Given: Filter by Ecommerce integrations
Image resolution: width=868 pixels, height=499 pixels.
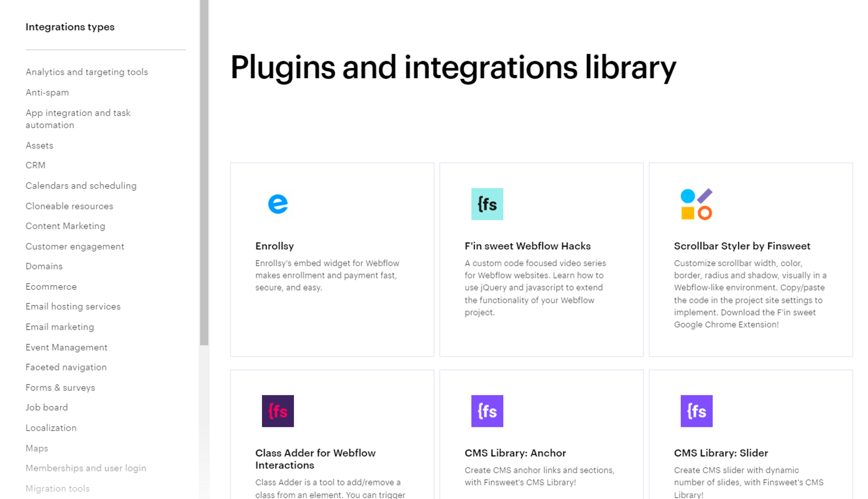Looking at the screenshot, I should (x=51, y=287).
